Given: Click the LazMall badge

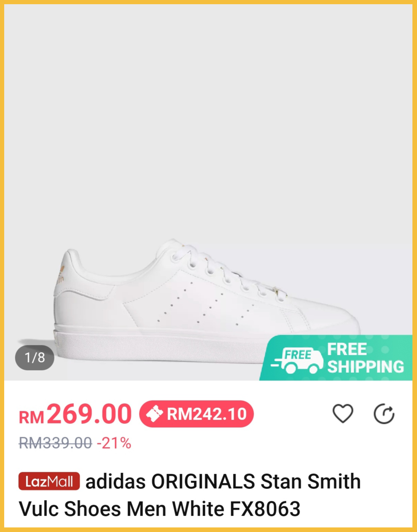Looking at the screenshot, I should point(49,481).
